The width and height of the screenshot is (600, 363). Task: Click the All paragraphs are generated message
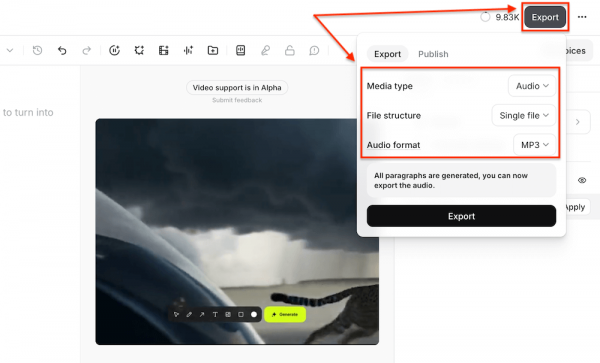tap(461, 180)
